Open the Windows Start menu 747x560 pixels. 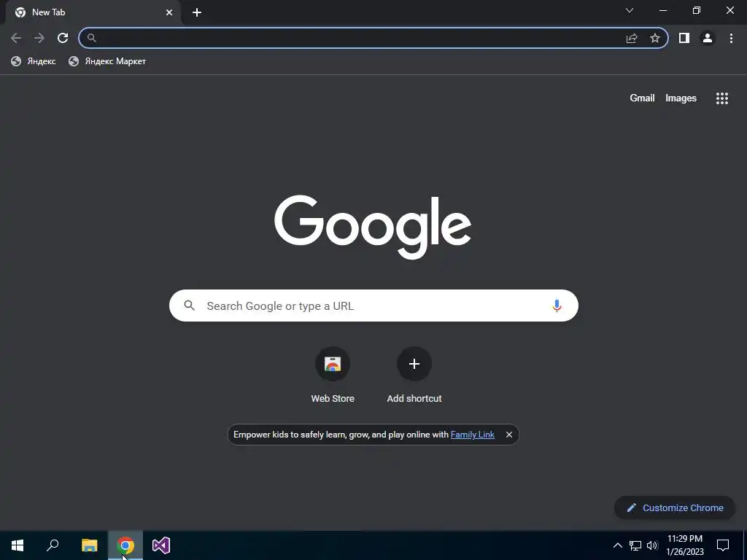[18, 545]
